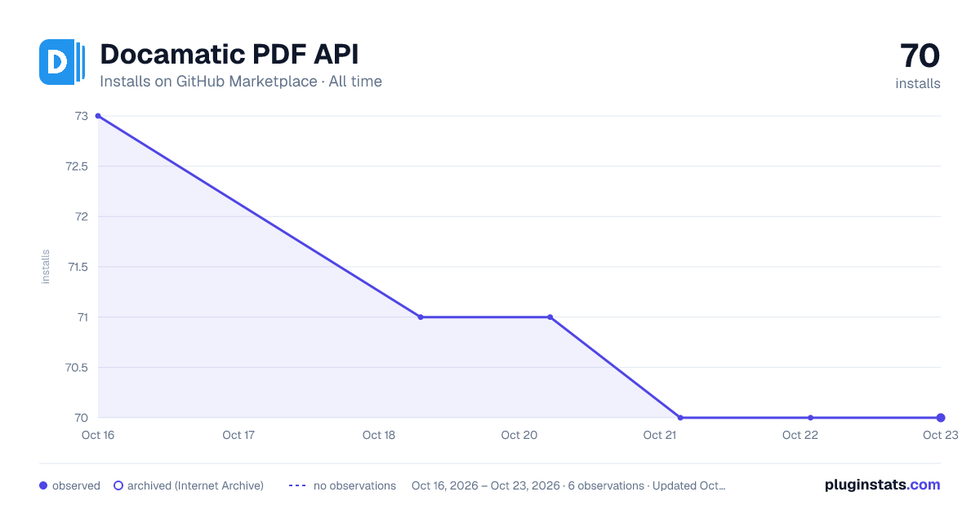The width and height of the screenshot is (980, 514).
Task: Select the Oct 21 data point at 70
Action: point(680,418)
